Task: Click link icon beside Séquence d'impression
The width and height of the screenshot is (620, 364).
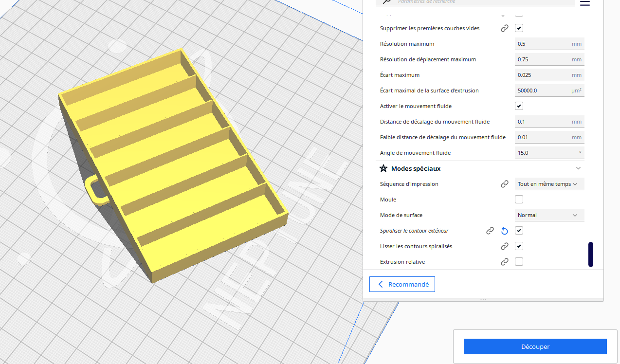Action: pos(505,184)
